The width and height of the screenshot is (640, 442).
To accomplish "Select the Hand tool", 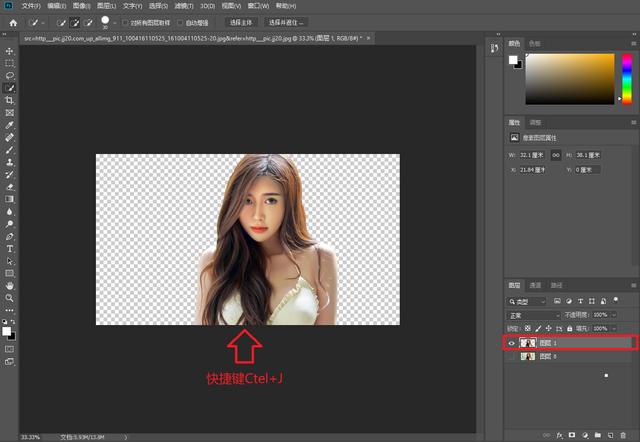I will (x=10, y=285).
